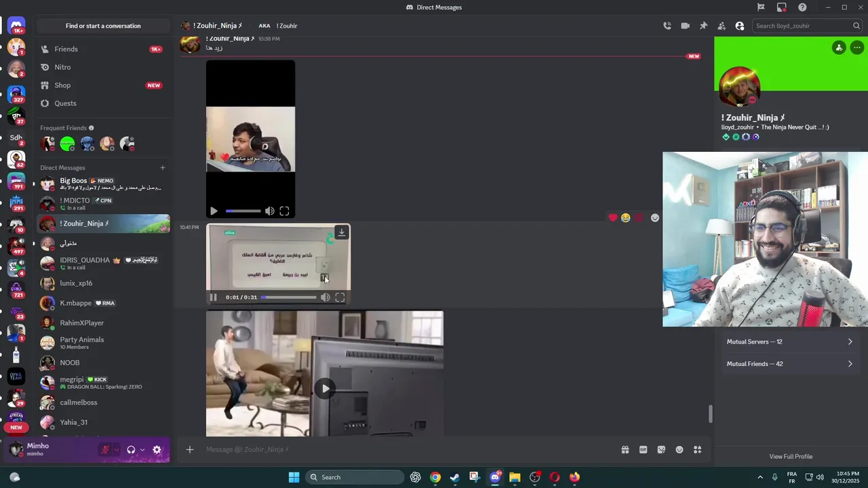Image resolution: width=868 pixels, height=488 pixels.
Task: Open User Settings gear
Action: 157,449
